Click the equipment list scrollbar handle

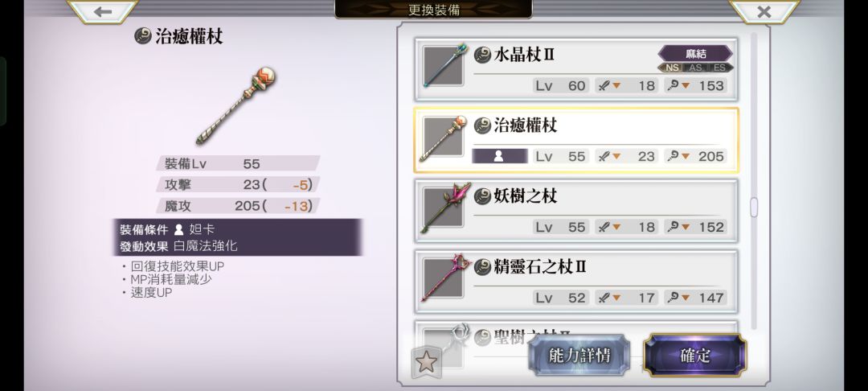[753, 207]
